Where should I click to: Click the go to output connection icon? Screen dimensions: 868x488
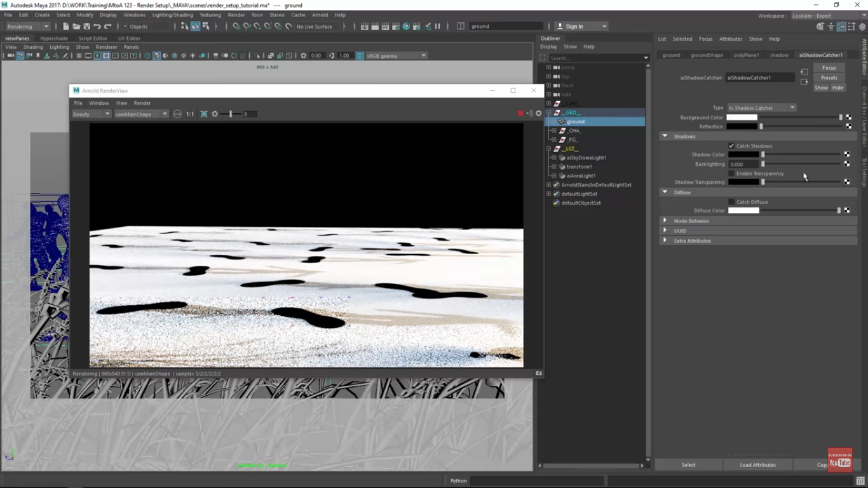(804, 82)
